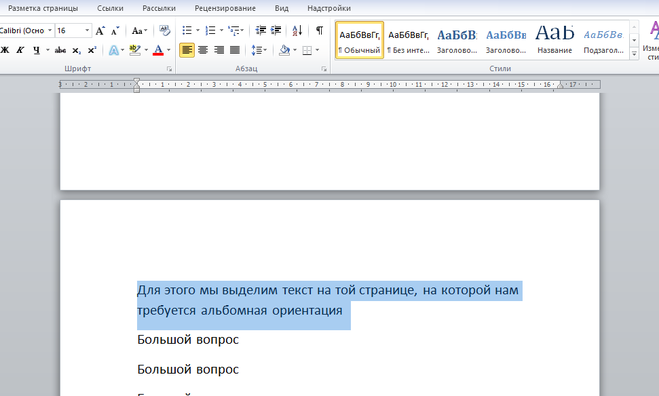The width and height of the screenshot is (659, 396).
Task: Apply the Подзаголовок style
Action: pyautogui.click(x=604, y=40)
